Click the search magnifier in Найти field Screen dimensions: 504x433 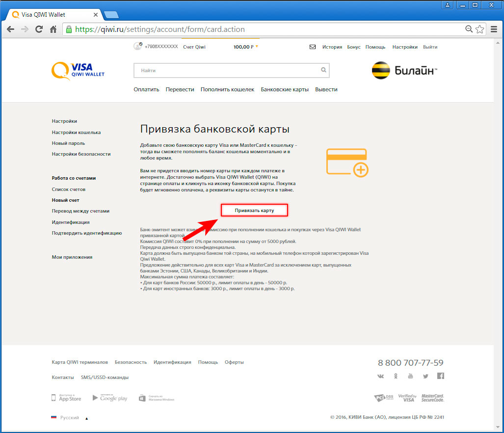pyautogui.click(x=323, y=70)
